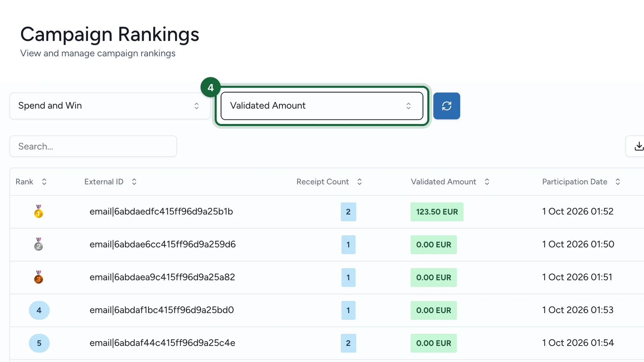
Task: Click the External ID header label
Action: (104, 182)
